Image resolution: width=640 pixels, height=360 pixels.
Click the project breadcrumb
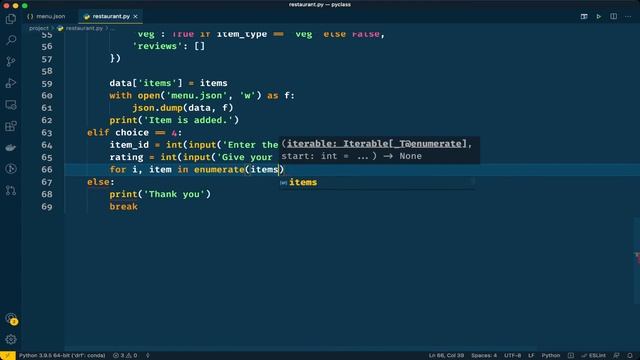(39, 28)
